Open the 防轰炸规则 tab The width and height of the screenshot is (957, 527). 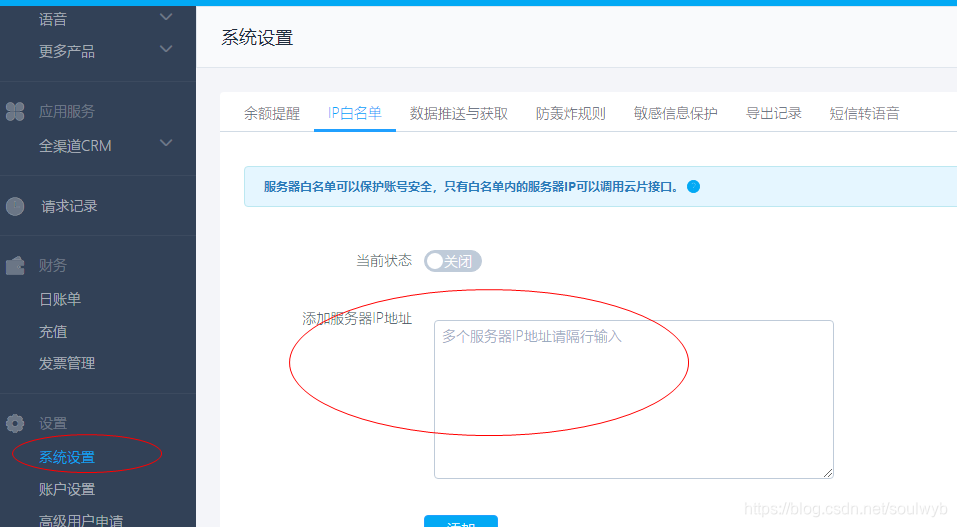pyautogui.click(x=571, y=114)
